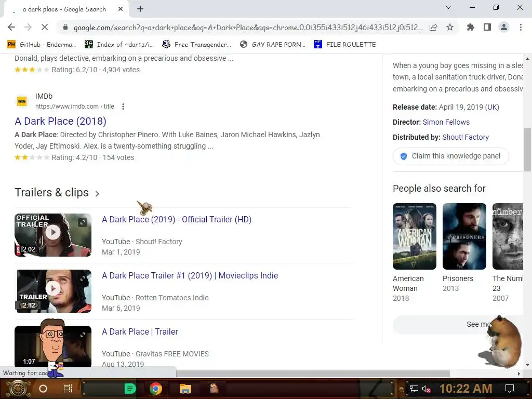
Task: Open the Extensions puzzle icon
Action: pyautogui.click(x=470, y=28)
